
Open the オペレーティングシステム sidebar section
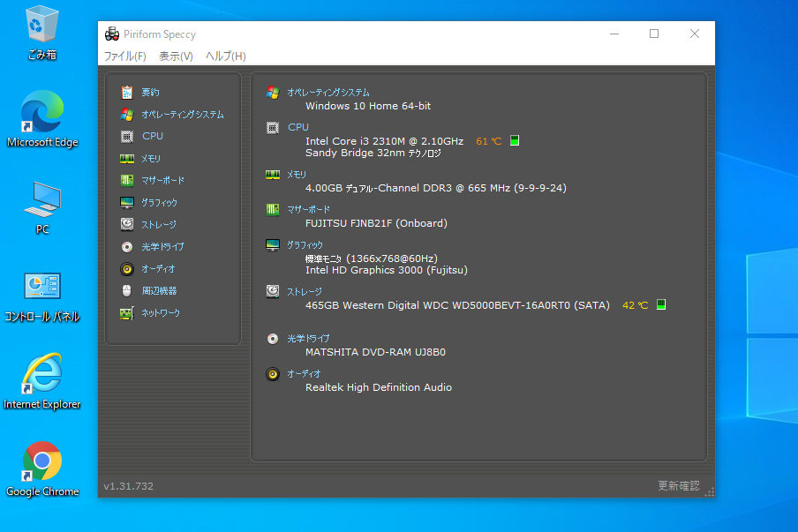point(182,115)
